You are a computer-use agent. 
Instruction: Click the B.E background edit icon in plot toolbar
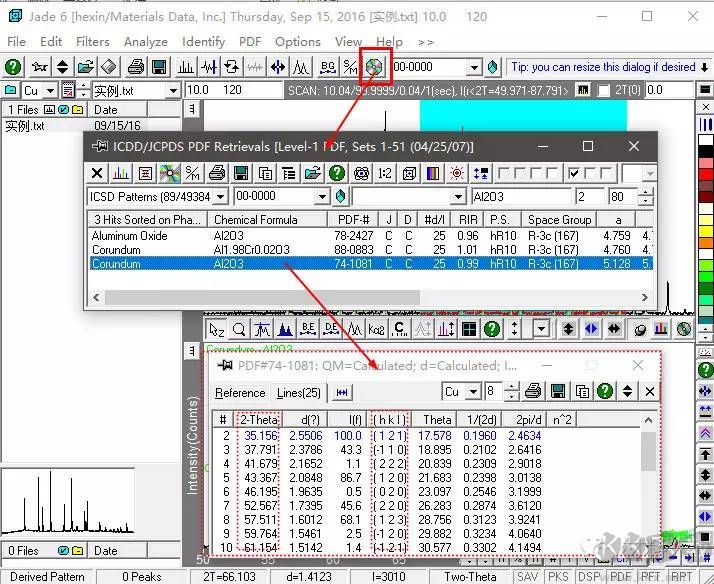308,329
